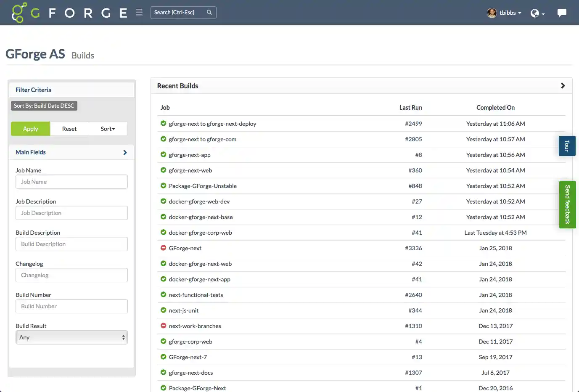Click inside the Job Name input field
Viewport: 579px width, 392px height.
[x=71, y=182]
